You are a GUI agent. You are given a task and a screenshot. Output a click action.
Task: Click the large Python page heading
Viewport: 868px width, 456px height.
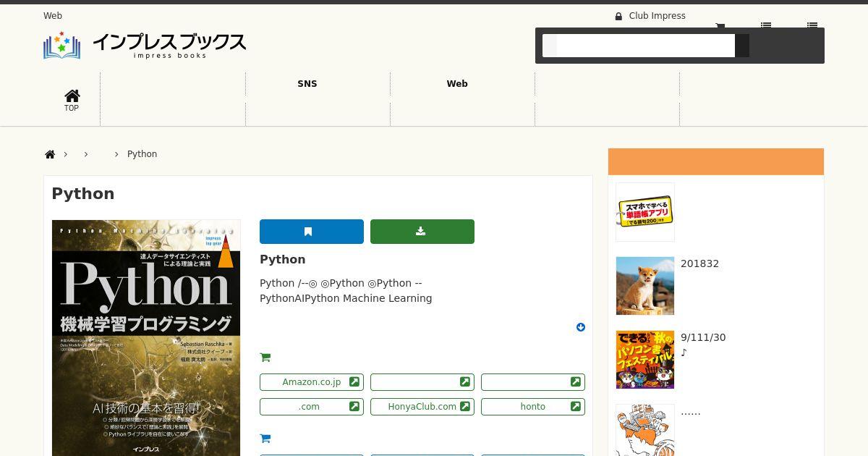[83, 194]
